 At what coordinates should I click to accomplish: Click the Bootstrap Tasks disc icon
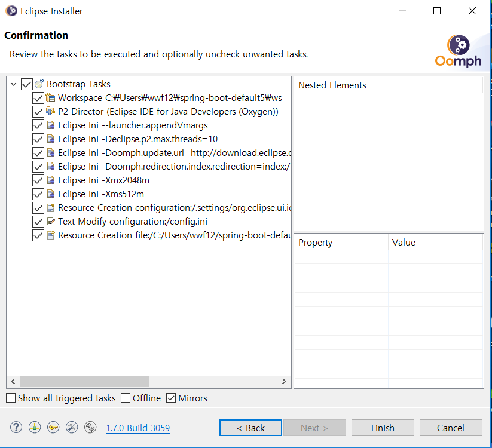pos(39,84)
